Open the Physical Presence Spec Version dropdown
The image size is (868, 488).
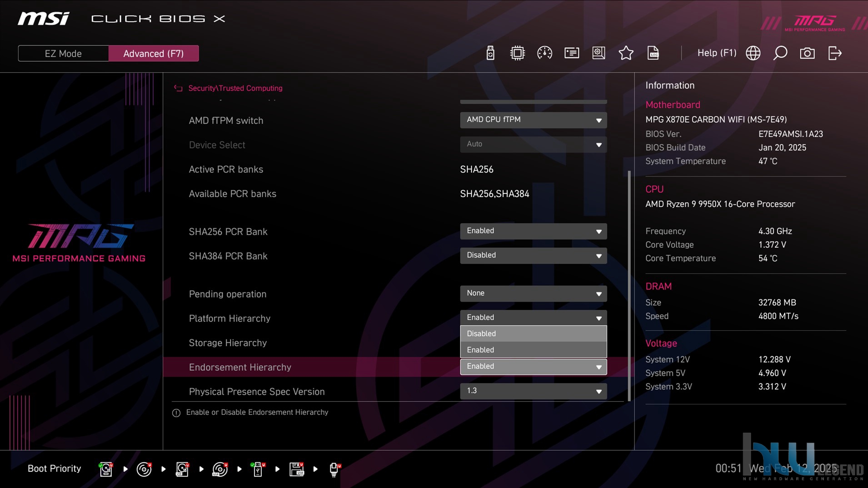(x=533, y=391)
